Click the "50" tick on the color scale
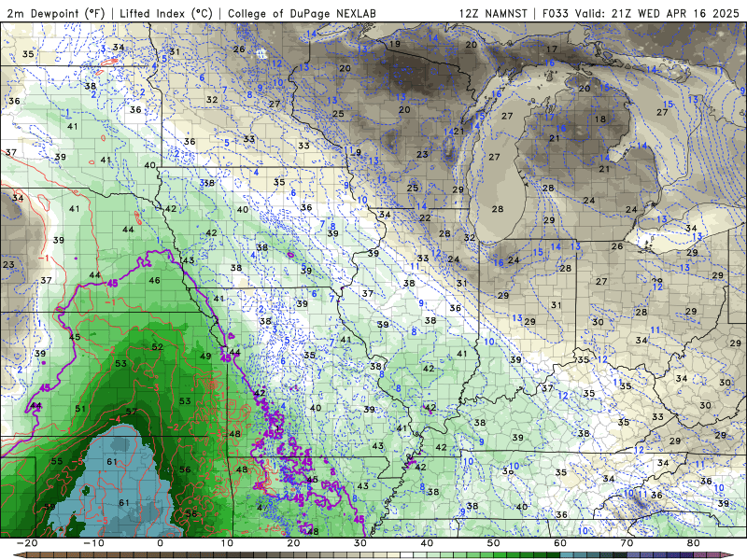 point(494,543)
